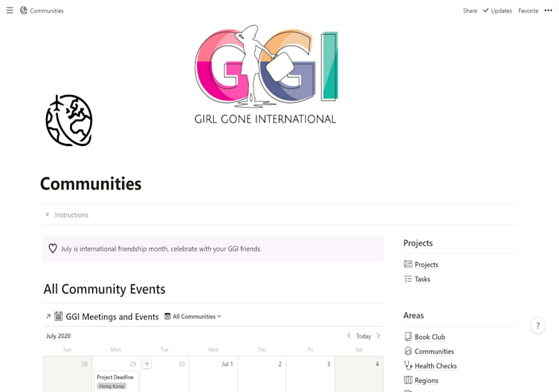Open the Updates panel
This screenshot has width=559, height=392.
(498, 10)
